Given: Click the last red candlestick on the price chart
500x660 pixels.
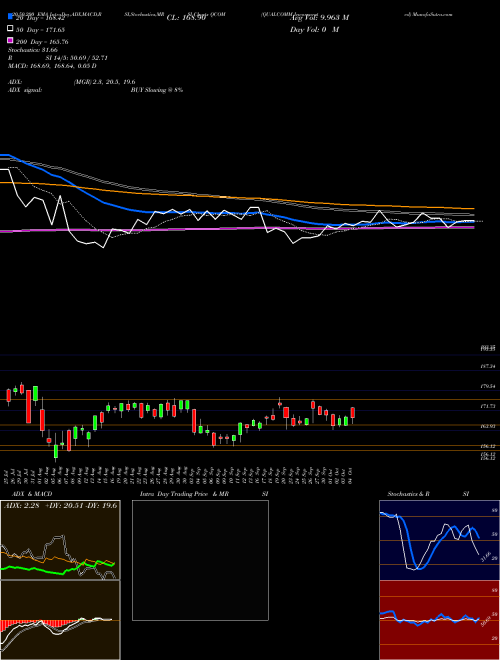Looking at the screenshot, I should [x=353, y=413].
